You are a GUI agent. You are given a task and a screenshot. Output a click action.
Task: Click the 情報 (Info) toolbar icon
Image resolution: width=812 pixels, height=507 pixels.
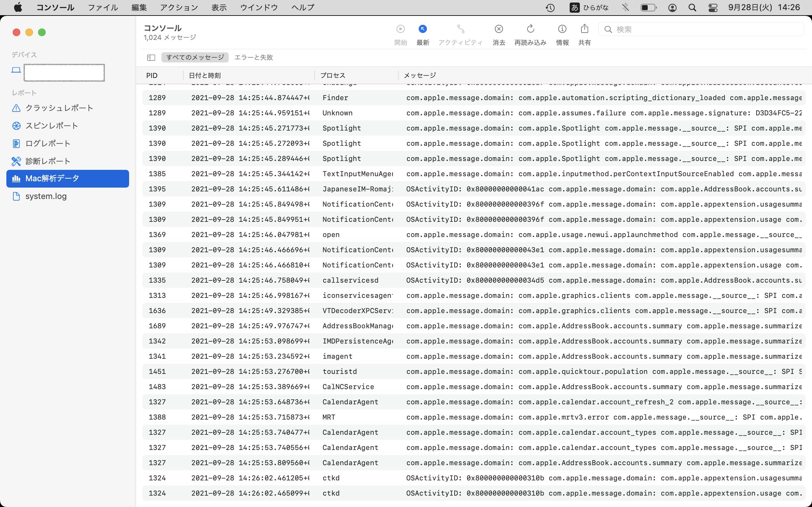562,29
